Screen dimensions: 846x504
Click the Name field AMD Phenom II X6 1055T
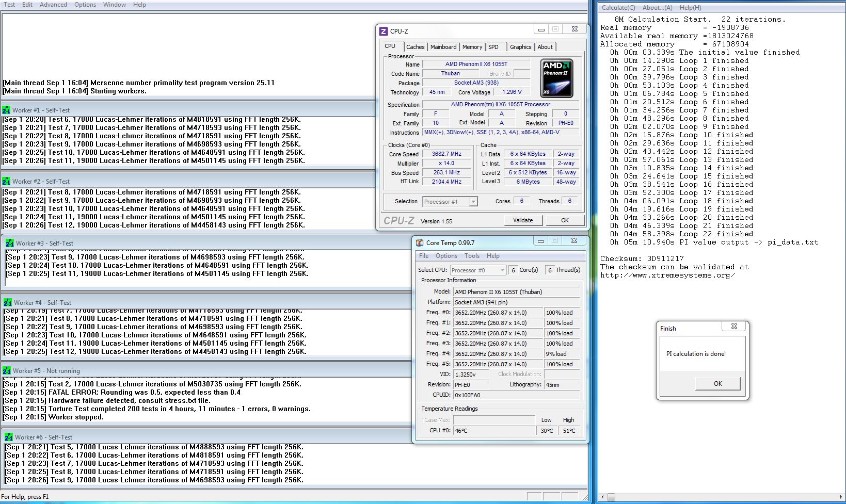(x=476, y=64)
